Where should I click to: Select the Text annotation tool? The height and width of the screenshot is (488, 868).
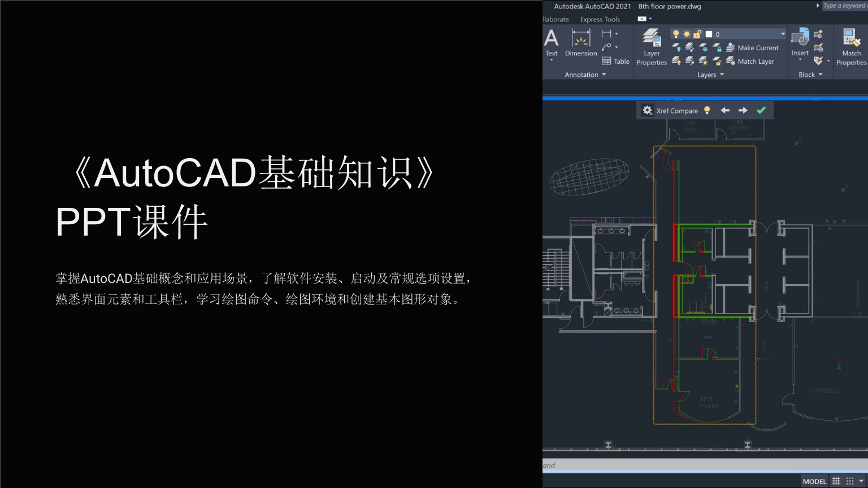click(551, 43)
